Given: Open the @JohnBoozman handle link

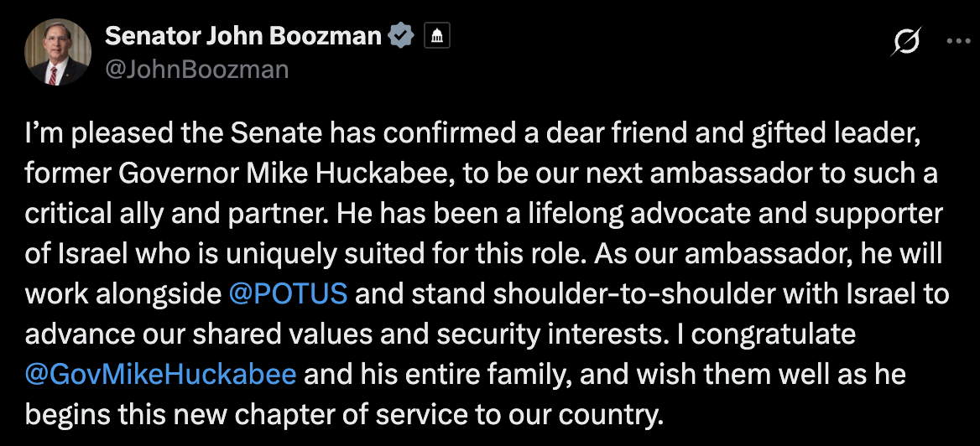Looking at the screenshot, I should [196, 69].
